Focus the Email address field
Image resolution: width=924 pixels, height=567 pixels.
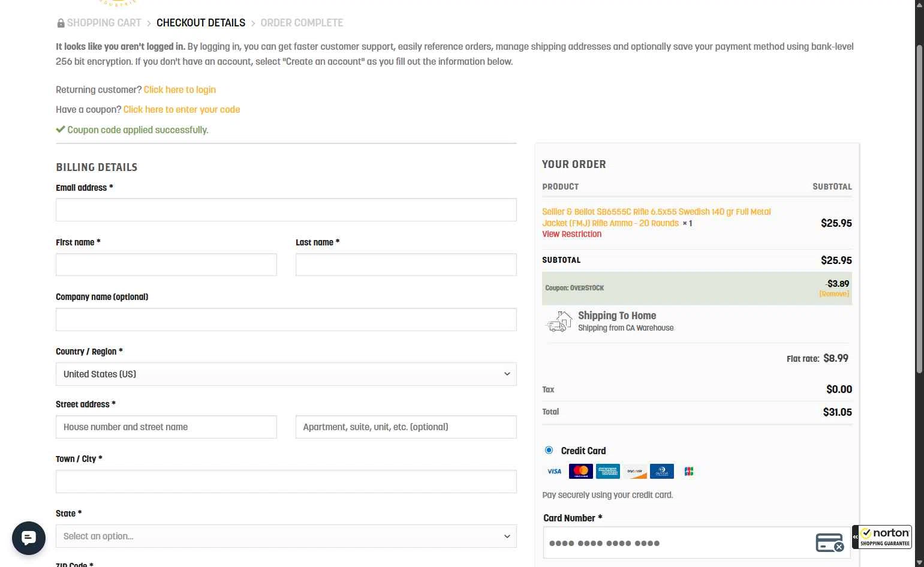coord(286,210)
